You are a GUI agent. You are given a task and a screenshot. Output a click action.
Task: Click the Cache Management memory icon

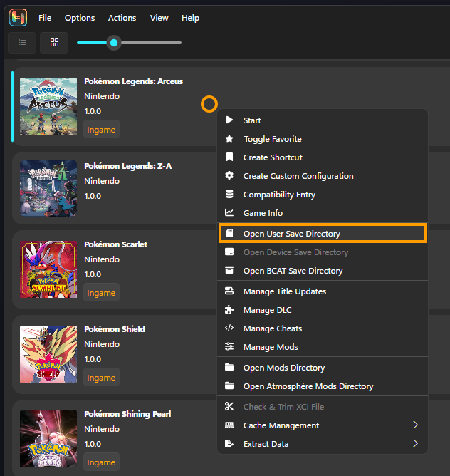pyautogui.click(x=229, y=425)
